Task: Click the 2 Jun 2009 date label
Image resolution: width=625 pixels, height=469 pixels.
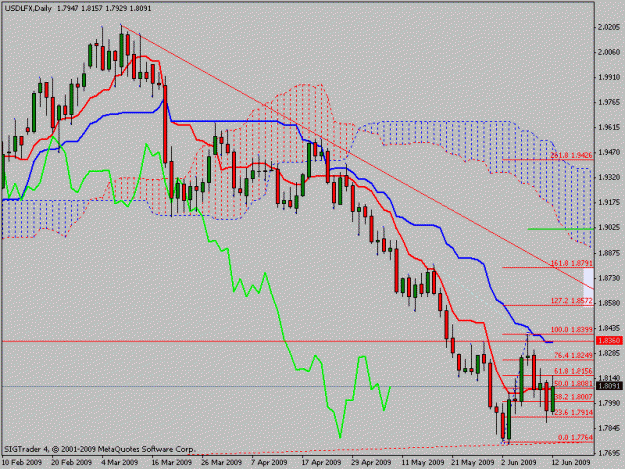Action: [x=519, y=462]
